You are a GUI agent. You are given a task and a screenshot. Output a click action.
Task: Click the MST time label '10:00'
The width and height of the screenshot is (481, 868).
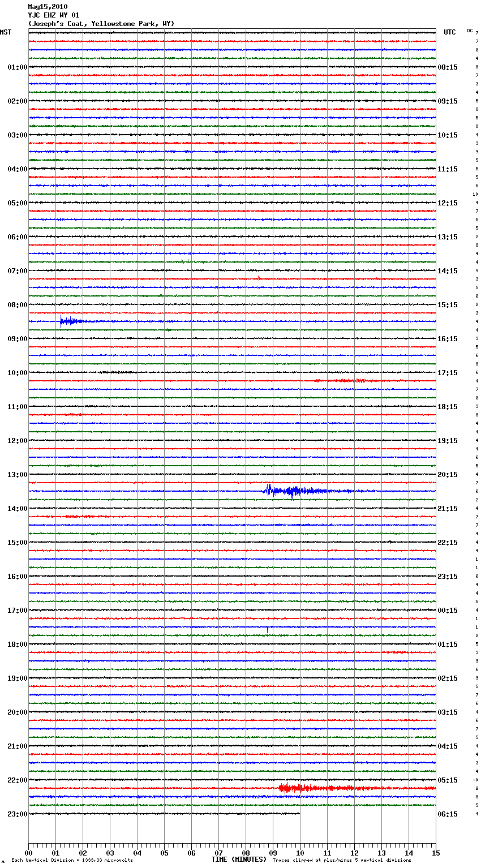coord(18,373)
